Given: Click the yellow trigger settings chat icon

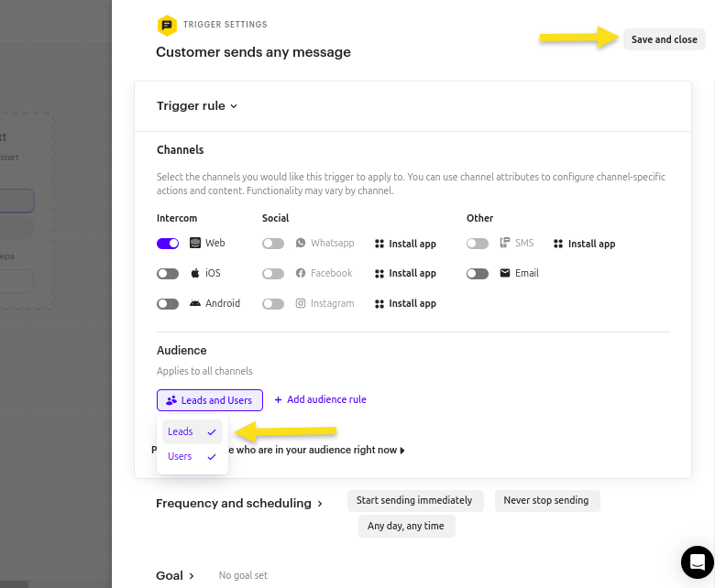Looking at the screenshot, I should (x=167, y=26).
